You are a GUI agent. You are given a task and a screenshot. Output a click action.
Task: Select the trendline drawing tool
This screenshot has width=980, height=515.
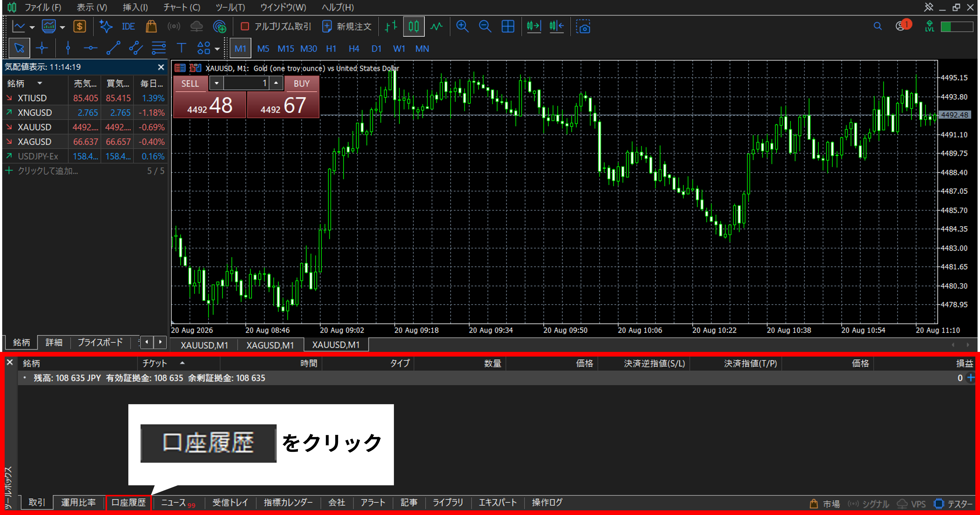(x=113, y=48)
